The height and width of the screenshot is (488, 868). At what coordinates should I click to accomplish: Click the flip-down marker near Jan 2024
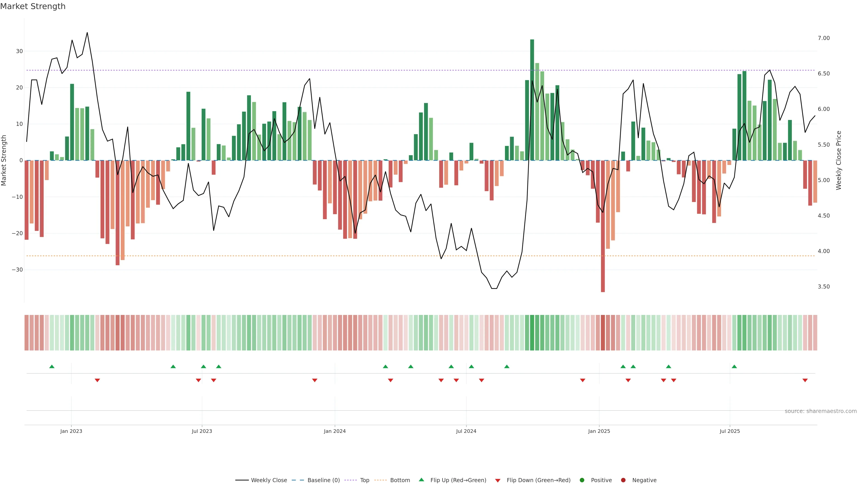pos(315,380)
